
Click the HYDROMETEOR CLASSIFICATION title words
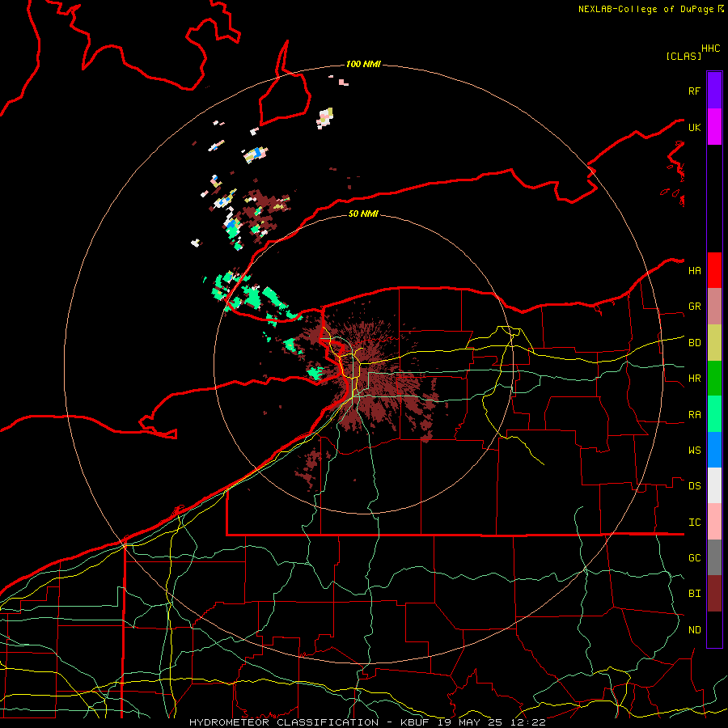284,722
